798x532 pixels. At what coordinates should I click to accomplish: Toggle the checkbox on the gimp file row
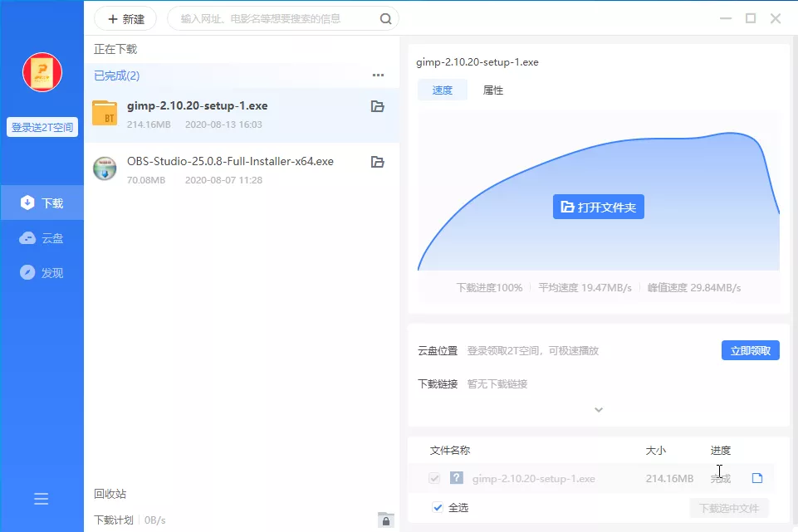[433, 478]
